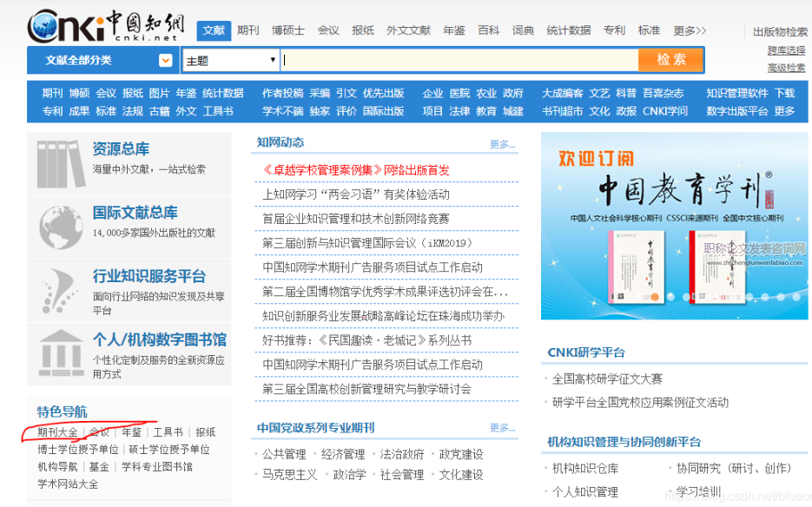The image size is (812, 507).
Task: Open 优先出版 in blue nav bar
Action: click(383, 93)
